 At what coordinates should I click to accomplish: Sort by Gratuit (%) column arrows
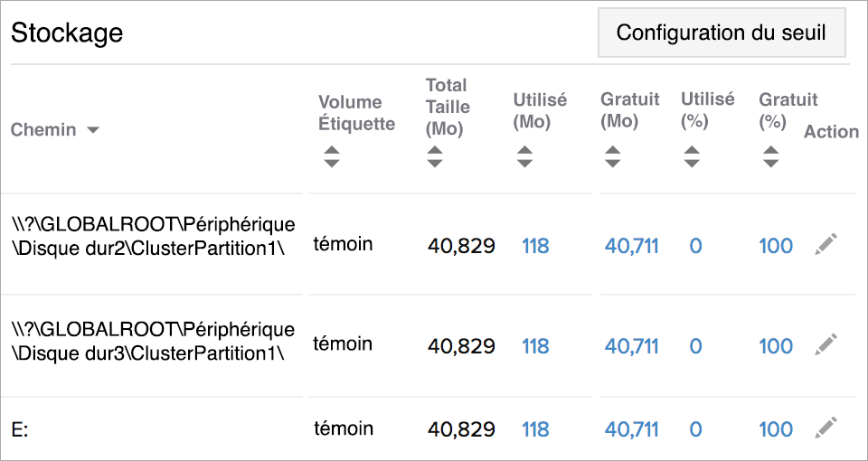coord(770,156)
